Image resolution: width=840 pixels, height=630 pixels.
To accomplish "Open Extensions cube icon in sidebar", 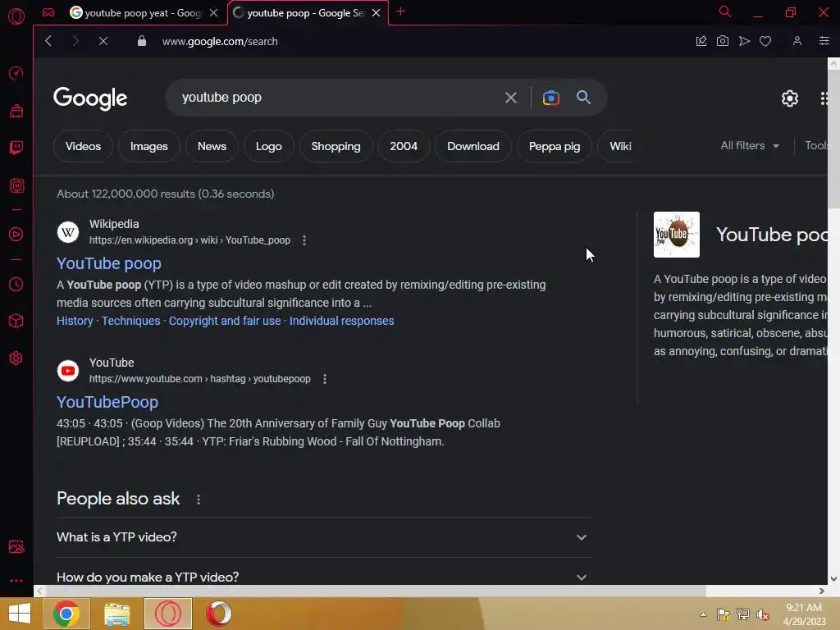I will tap(16, 321).
